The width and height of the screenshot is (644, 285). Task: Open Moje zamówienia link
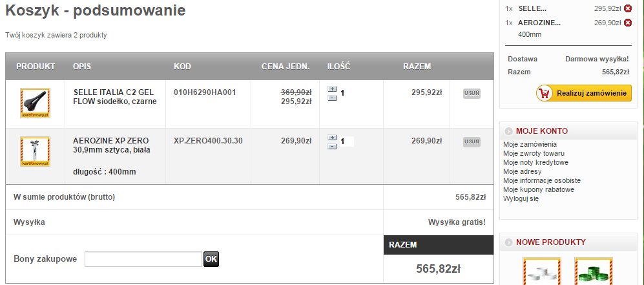click(x=530, y=144)
